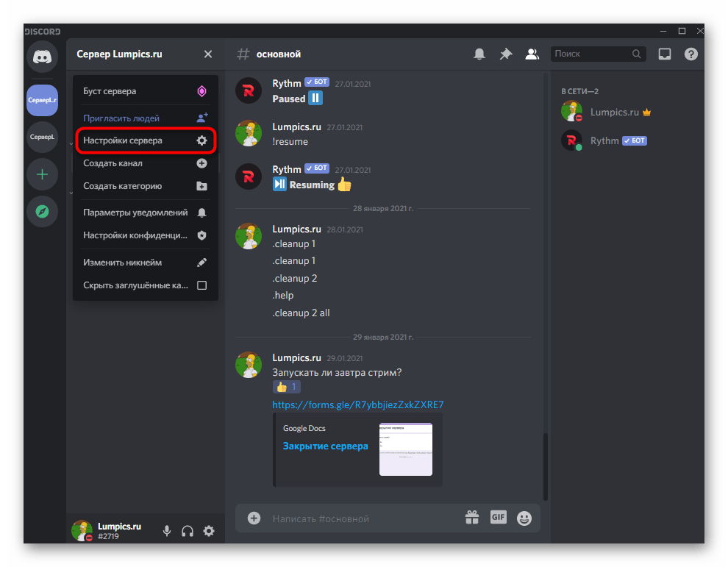This screenshot has height=567, width=728.
Task: Open the Закрытие сервера document link
Action: click(326, 446)
